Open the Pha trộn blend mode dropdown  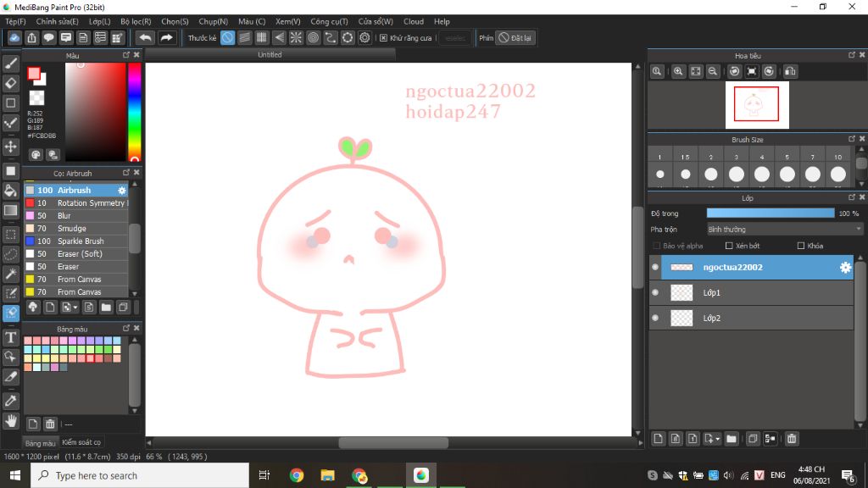[784, 229]
